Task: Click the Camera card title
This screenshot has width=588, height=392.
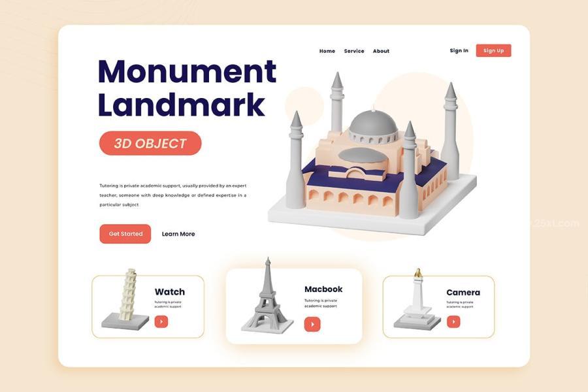Action: click(463, 292)
